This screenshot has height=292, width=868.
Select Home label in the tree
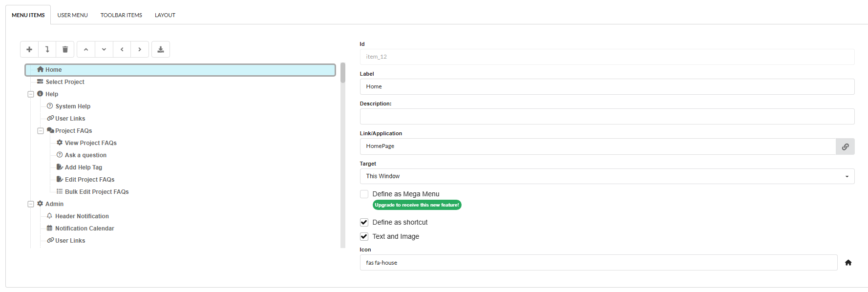click(x=54, y=70)
